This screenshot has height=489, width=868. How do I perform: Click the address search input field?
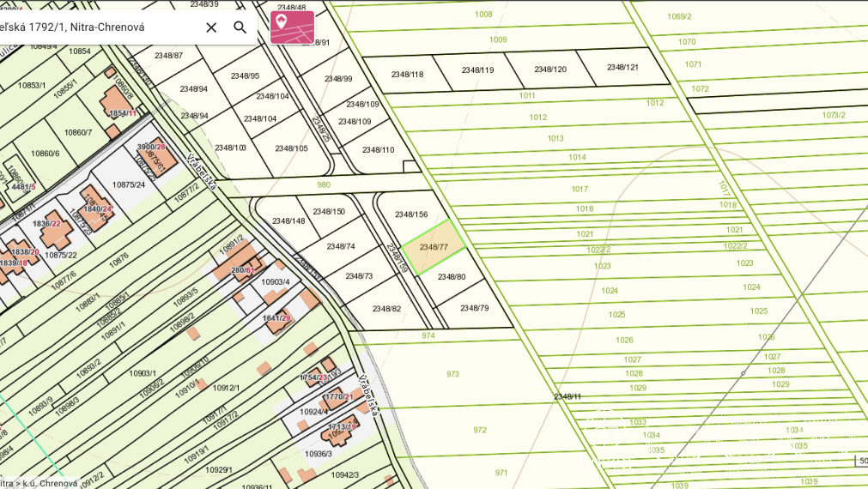click(x=94, y=27)
